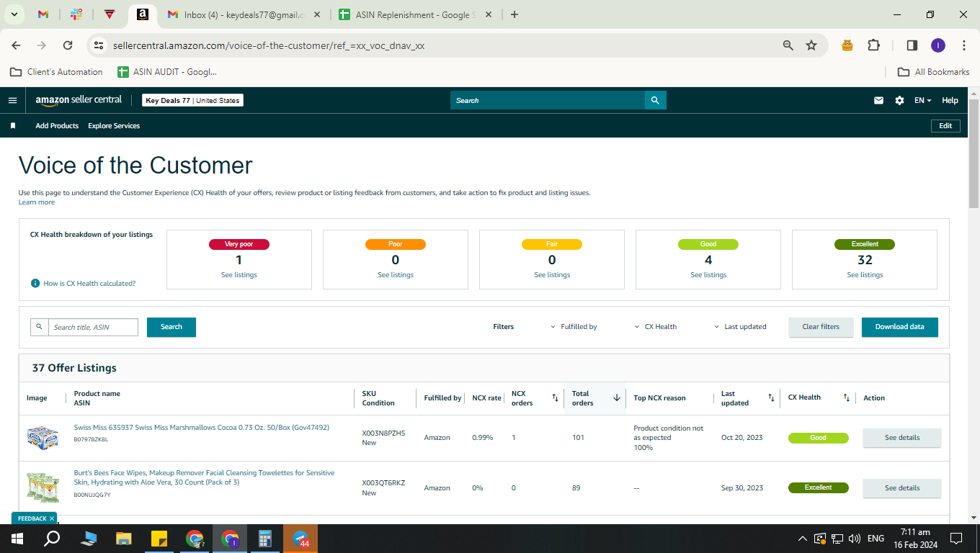980x553 pixels.
Task: Reload the page with browser refresh
Action: pyautogui.click(x=68, y=45)
